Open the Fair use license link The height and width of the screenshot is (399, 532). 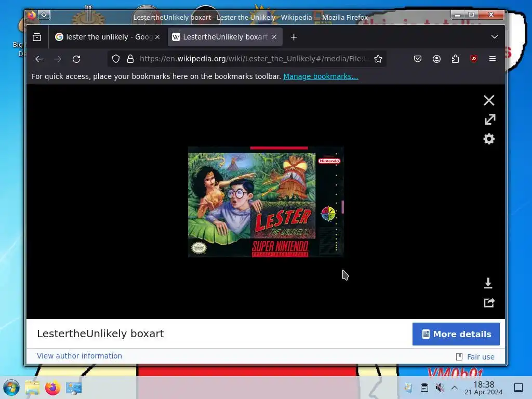[481, 356]
